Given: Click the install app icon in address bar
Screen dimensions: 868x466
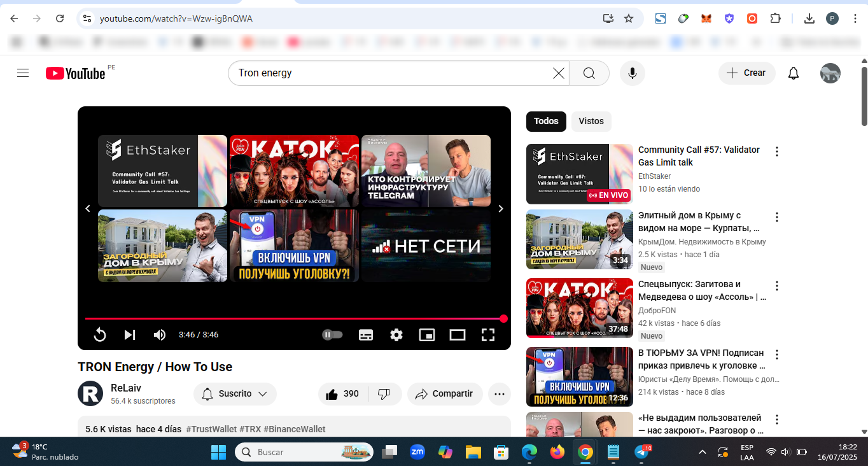Looking at the screenshot, I should [608, 18].
